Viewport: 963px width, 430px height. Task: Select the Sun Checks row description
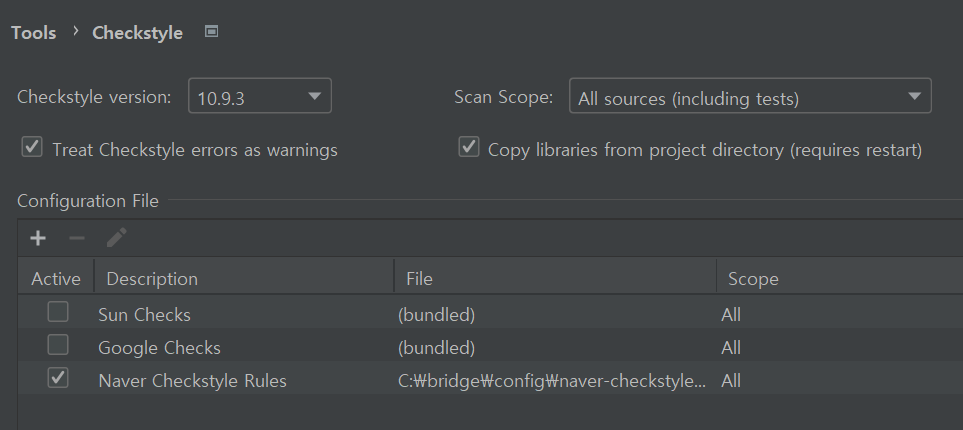[144, 315]
